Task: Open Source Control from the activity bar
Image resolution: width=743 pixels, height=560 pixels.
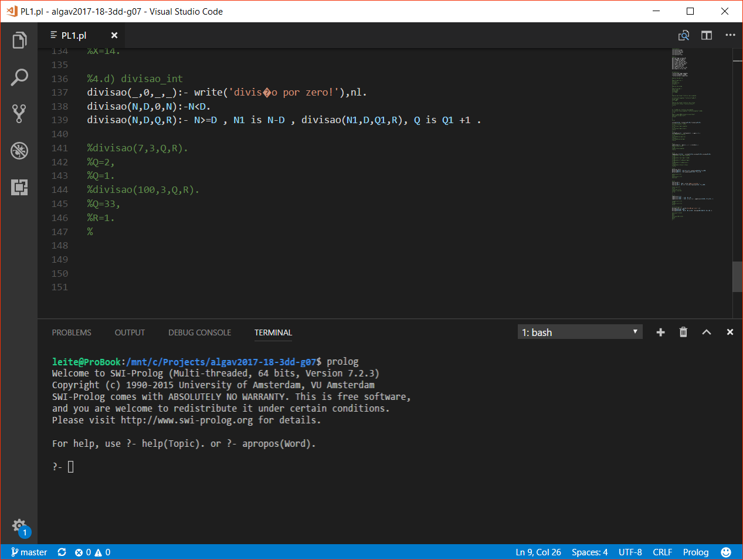Action: tap(19, 114)
